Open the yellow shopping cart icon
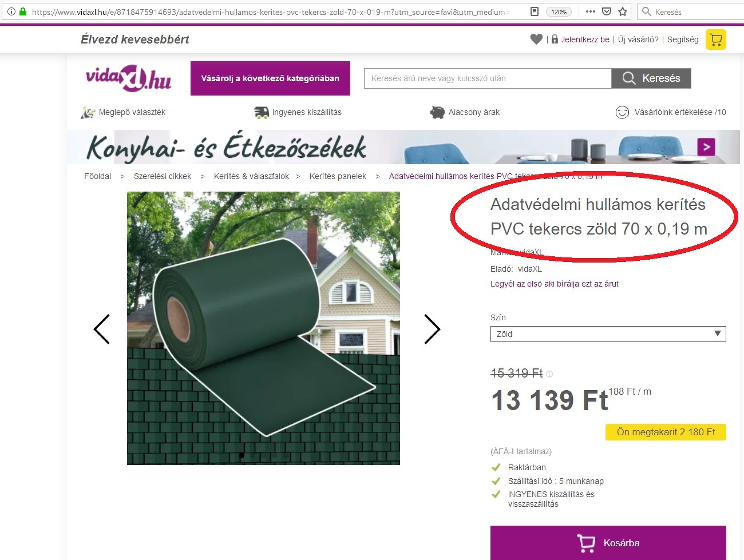The width and height of the screenshot is (744, 560). pyautogui.click(x=715, y=39)
